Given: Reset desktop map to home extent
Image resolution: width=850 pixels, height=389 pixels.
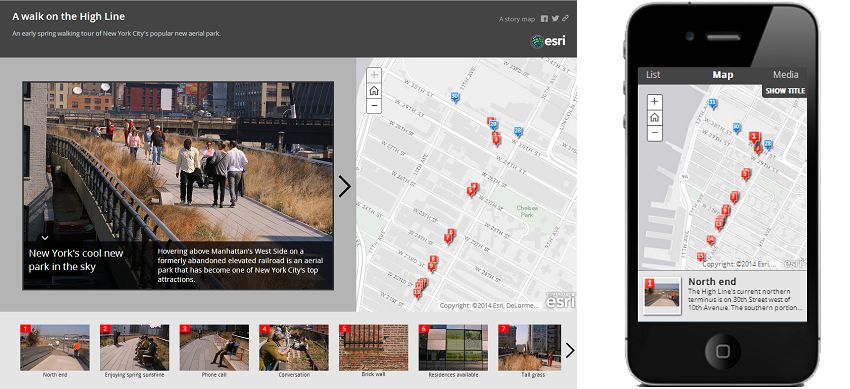Looking at the screenshot, I should pyautogui.click(x=374, y=90).
